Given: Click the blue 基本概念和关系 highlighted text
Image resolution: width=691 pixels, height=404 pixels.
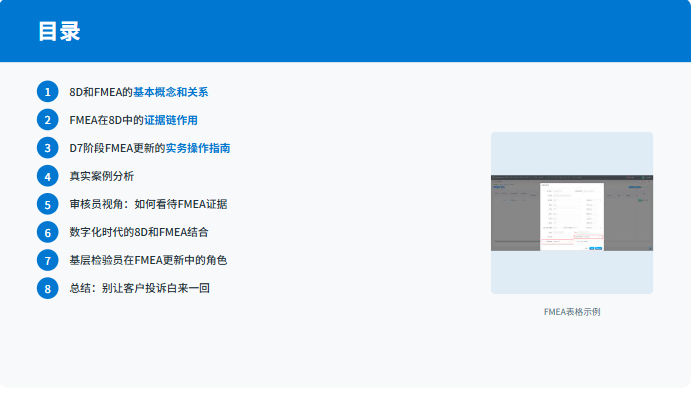Looking at the screenshot, I should 170,92.
